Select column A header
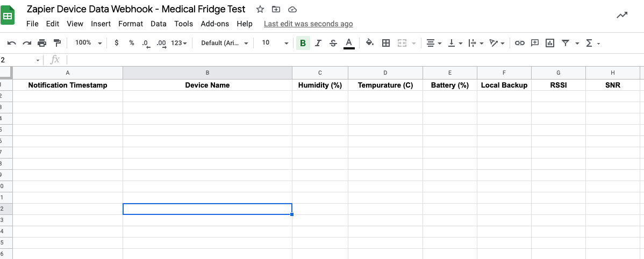 [x=68, y=73]
